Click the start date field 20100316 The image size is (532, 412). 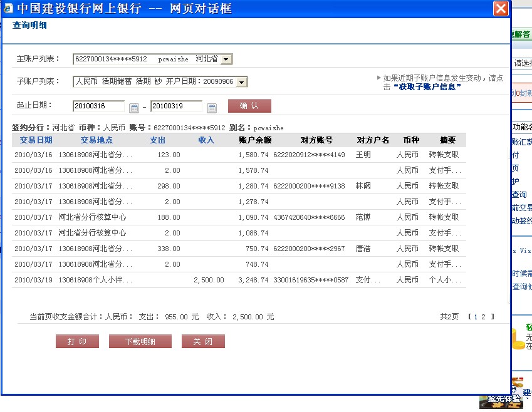coord(98,106)
